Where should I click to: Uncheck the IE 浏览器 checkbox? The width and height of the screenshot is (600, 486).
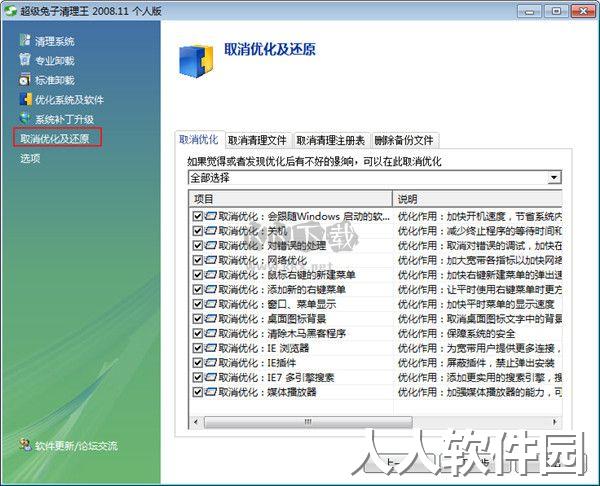(x=197, y=348)
